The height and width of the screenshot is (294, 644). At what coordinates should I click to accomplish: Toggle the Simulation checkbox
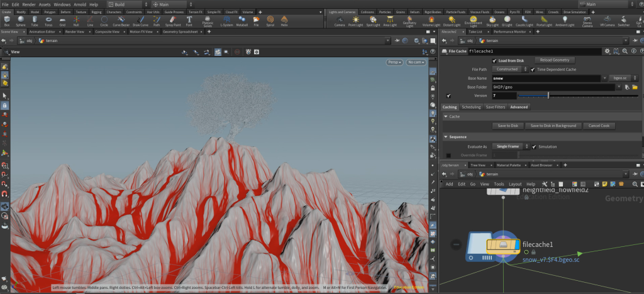pos(535,146)
